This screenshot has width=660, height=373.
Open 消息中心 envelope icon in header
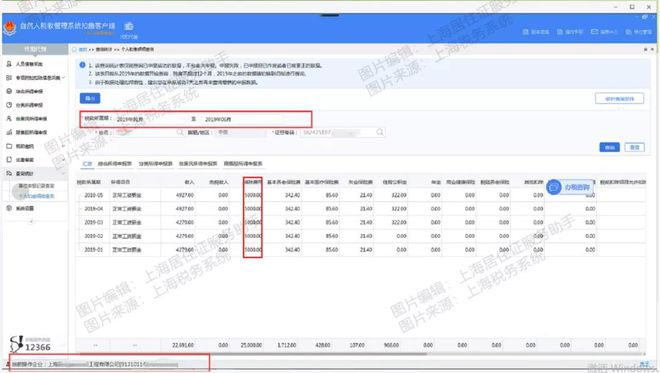[594, 32]
